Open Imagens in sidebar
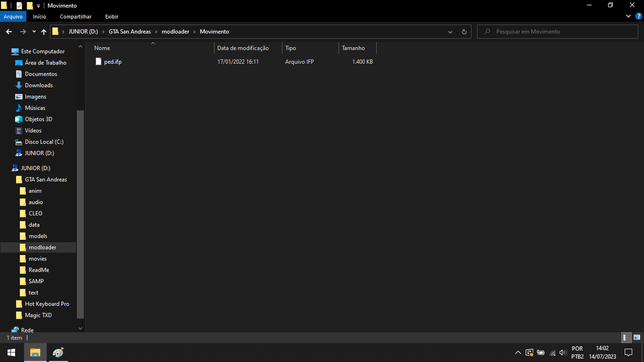This screenshot has width=644, height=362. pyautogui.click(x=35, y=97)
